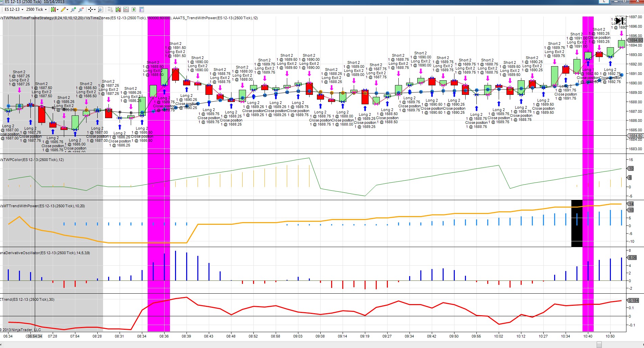Click the VsTimeZones indicator label
The image size is (644, 348).
pos(128,18)
